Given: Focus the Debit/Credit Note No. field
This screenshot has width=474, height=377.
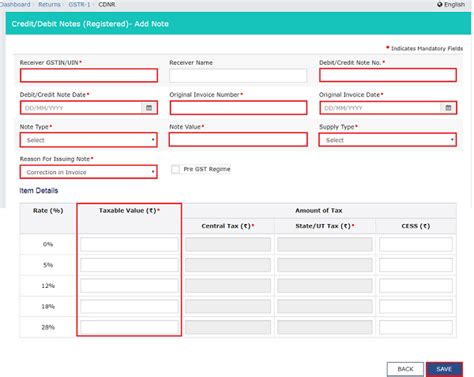Looking at the screenshot, I should click(x=388, y=75).
